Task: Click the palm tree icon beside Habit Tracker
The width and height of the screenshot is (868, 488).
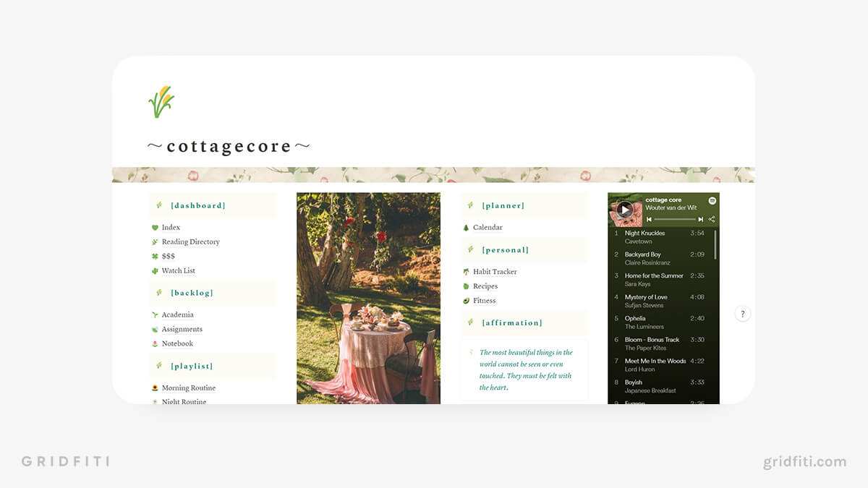Action: [x=466, y=272]
